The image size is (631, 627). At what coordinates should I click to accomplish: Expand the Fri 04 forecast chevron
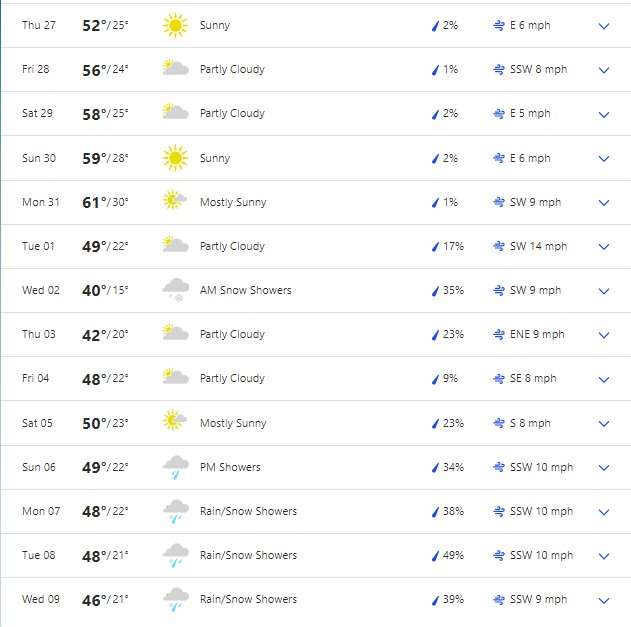pyautogui.click(x=604, y=380)
